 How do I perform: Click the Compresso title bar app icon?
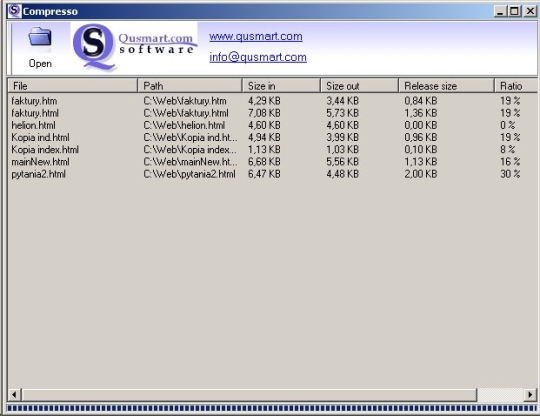(14, 11)
